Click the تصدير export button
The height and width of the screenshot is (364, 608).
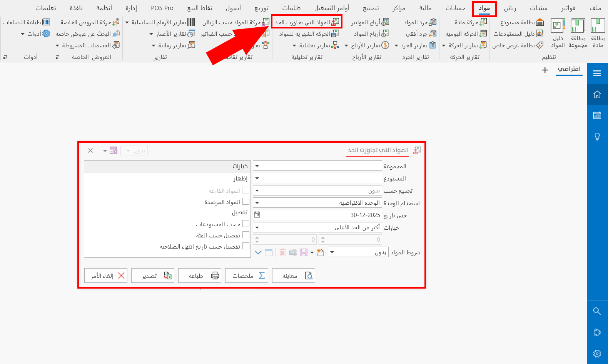pos(153,276)
